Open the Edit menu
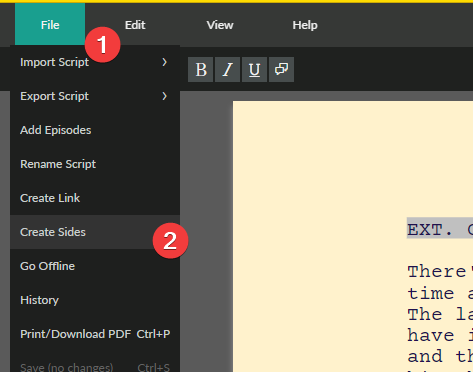The height and width of the screenshot is (372, 473). pos(135,25)
